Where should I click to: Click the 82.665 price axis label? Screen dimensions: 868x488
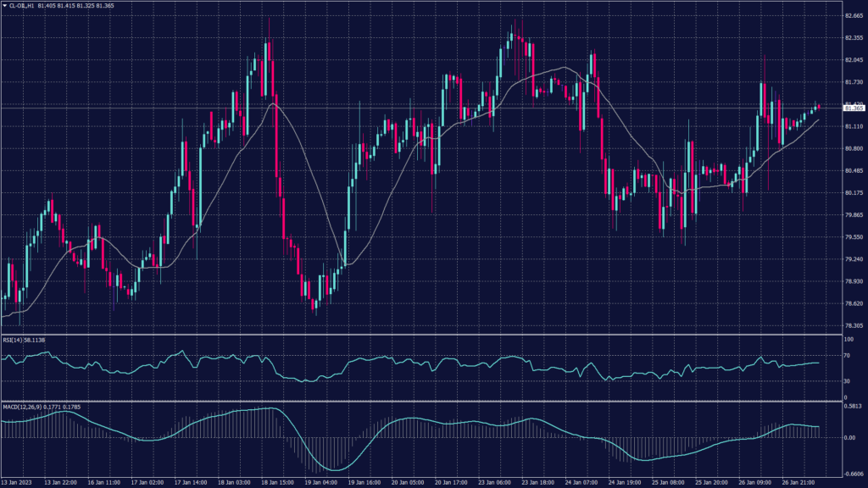pyautogui.click(x=853, y=15)
